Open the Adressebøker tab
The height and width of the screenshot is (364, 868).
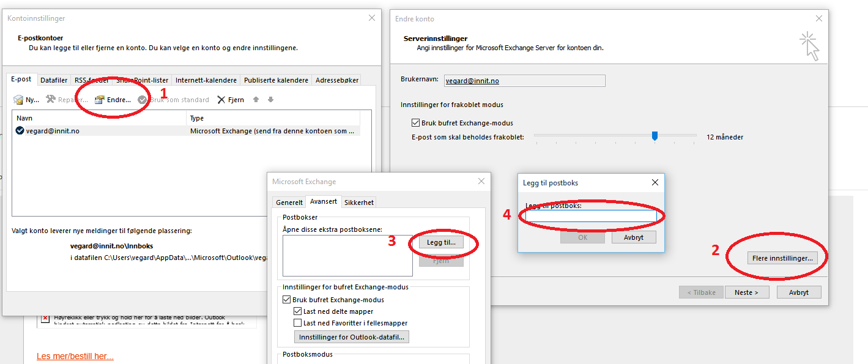[336, 80]
